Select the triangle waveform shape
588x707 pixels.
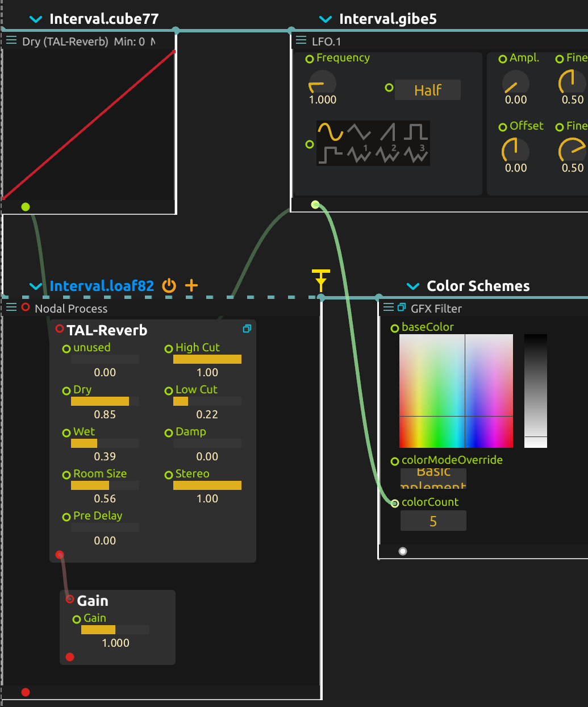359,132
